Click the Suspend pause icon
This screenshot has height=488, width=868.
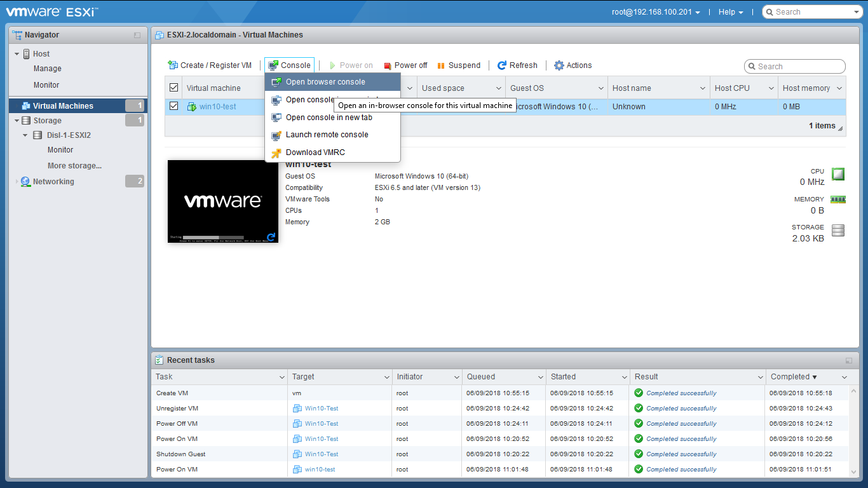coord(441,65)
